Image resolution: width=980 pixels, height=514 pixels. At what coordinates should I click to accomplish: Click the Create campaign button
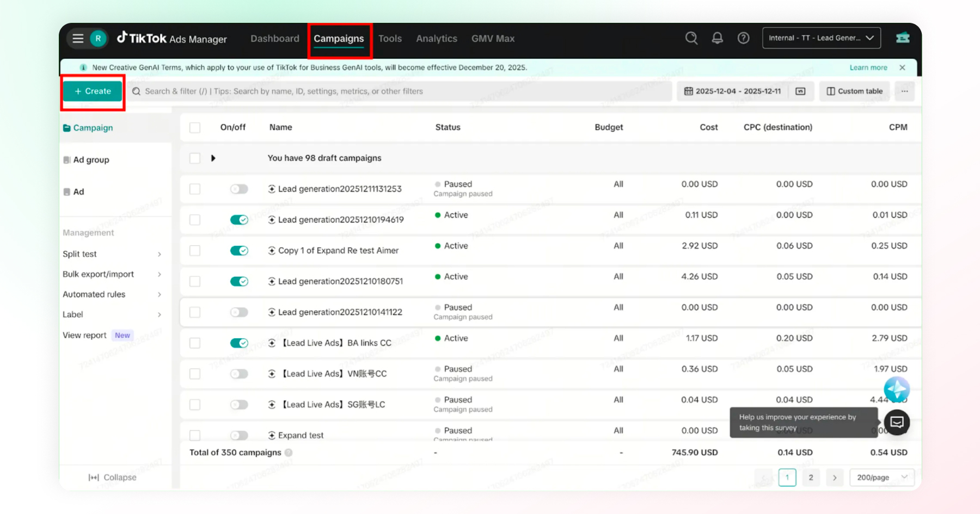93,91
